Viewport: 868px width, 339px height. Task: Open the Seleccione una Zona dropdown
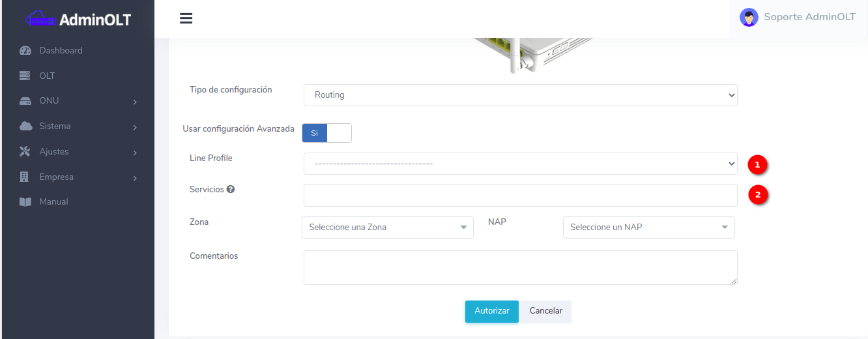(387, 228)
